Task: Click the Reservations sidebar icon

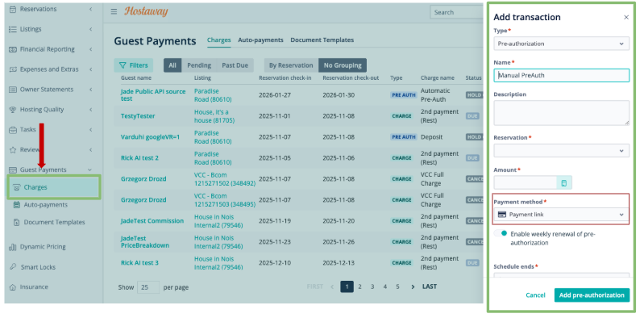Action: (x=13, y=9)
